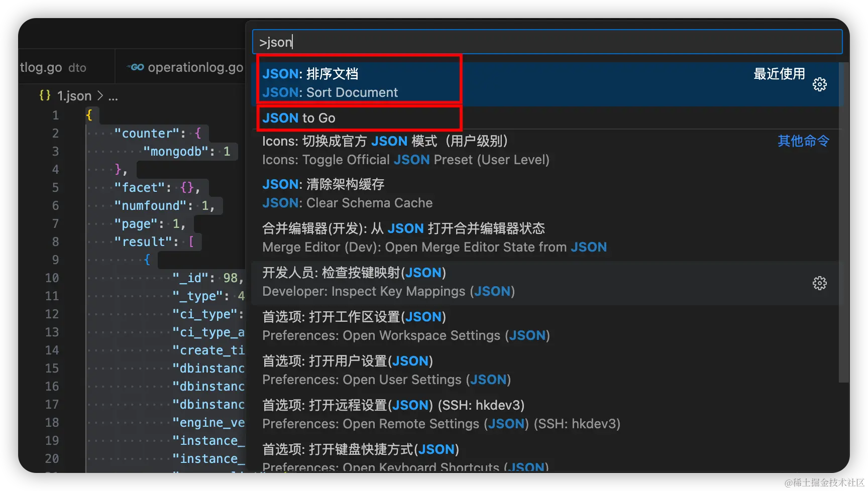The width and height of the screenshot is (868, 491).
Task: Switch to the tlog.go tab
Action: [x=40, y=67]
